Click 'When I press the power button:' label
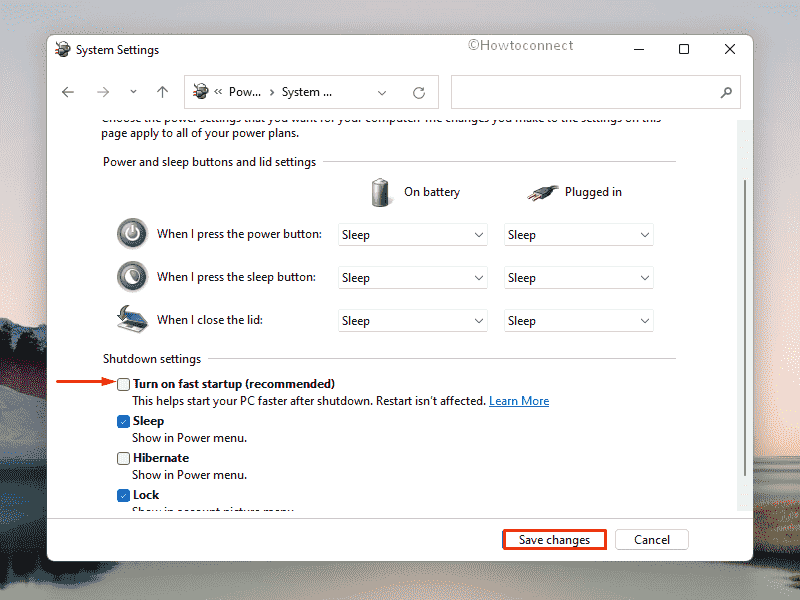 [239, 234]
